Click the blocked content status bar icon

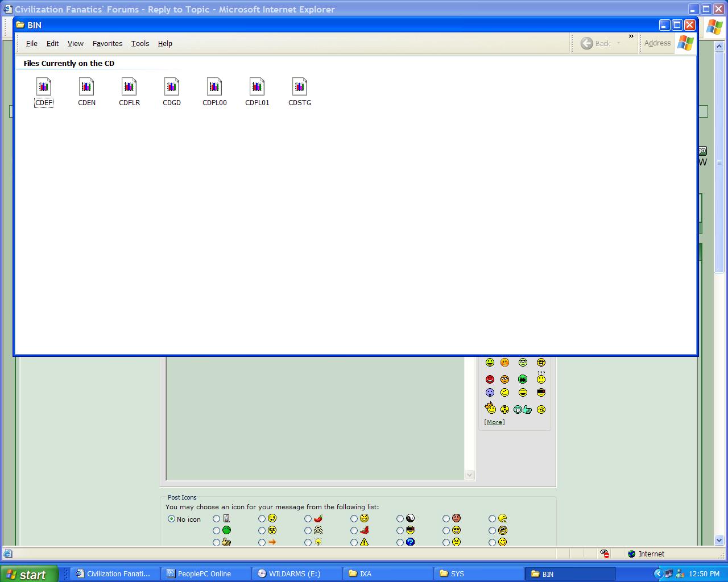coord(605,554)
